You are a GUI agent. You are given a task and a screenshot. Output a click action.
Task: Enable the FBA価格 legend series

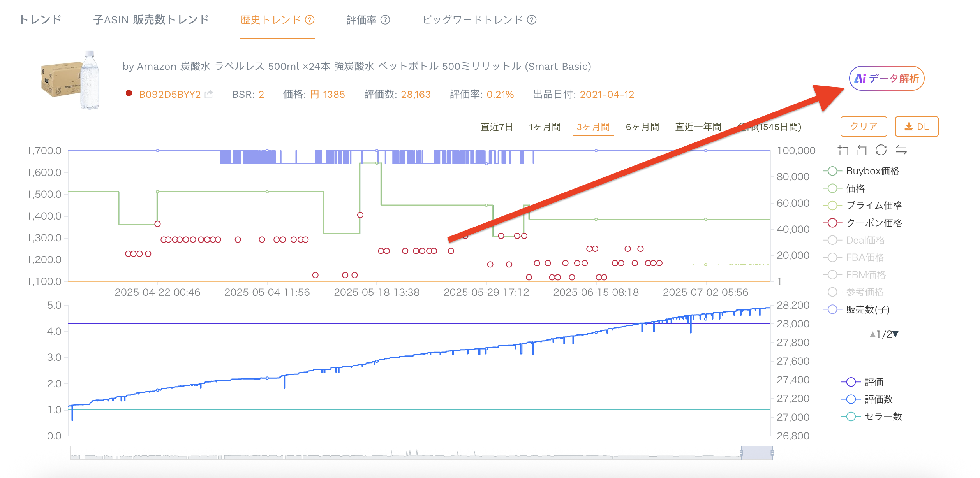(853, 257)
